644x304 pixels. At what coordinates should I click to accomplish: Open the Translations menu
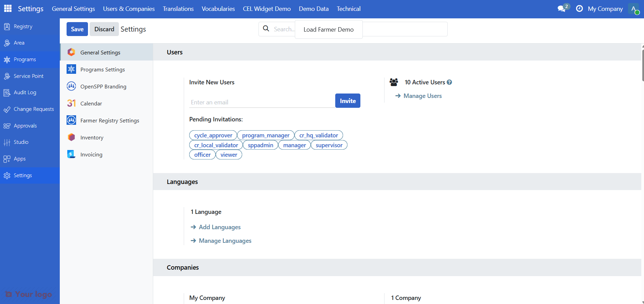tap(178, 9)
